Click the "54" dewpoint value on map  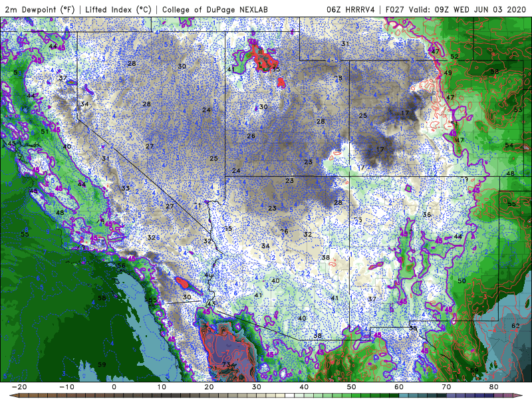pyautogui.click(x=509, y=145)
